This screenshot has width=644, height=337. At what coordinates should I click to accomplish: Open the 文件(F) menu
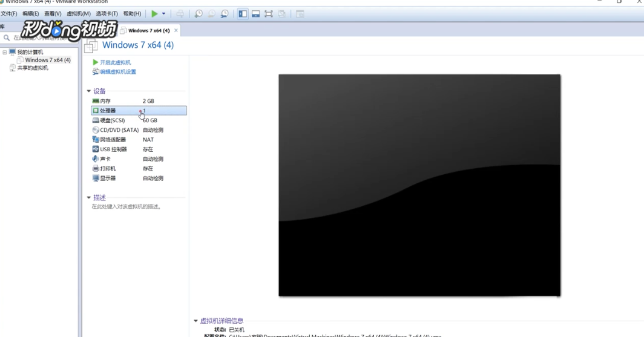click(8, 13)
